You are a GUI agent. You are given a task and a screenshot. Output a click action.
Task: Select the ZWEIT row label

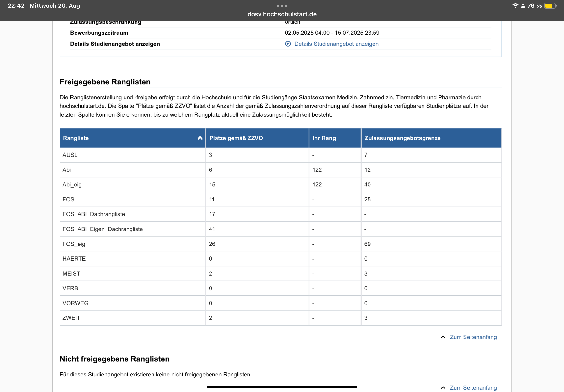[x=71, y=318]
